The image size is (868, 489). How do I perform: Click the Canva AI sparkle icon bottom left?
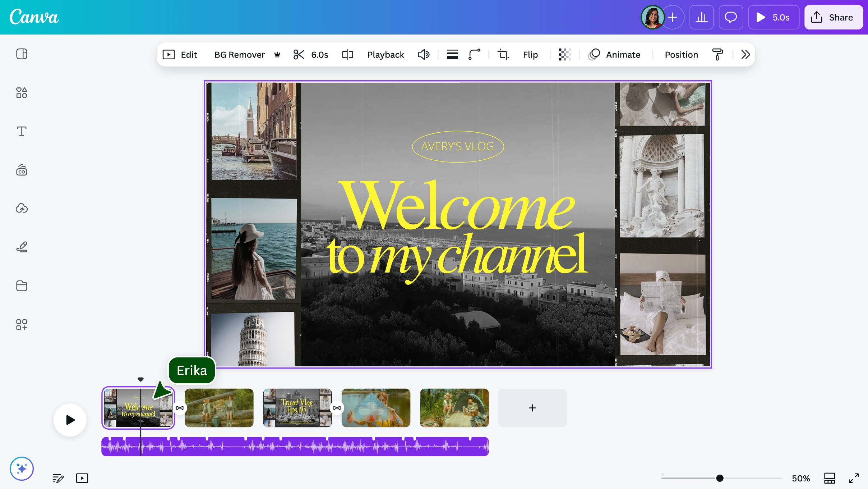pyautogui.click(x=22, y=469)
